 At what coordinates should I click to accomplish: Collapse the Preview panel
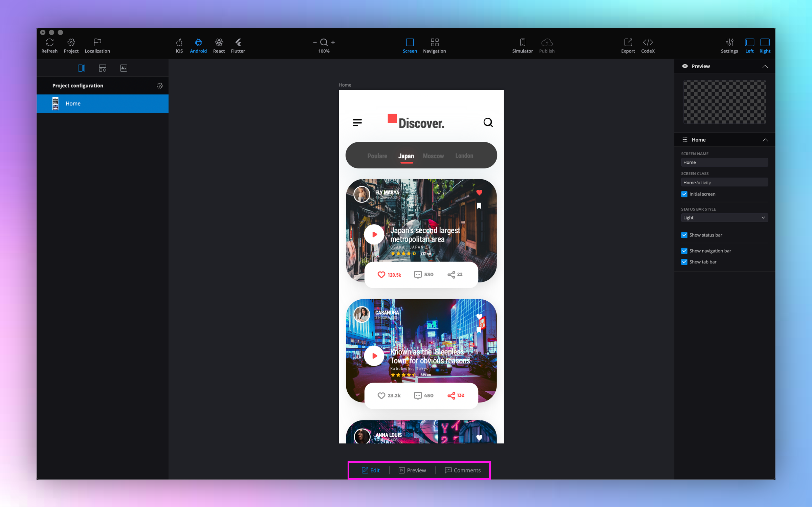tap(765, 67)
